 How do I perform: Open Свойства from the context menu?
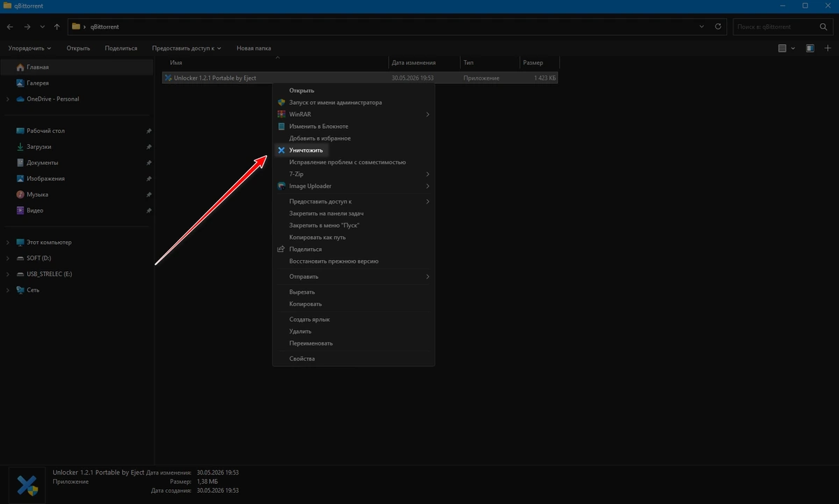353,359
